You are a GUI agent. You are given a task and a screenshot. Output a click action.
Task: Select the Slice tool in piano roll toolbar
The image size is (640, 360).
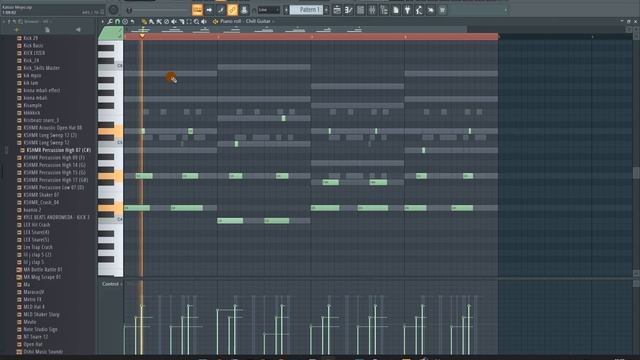[x=182, y=21]
